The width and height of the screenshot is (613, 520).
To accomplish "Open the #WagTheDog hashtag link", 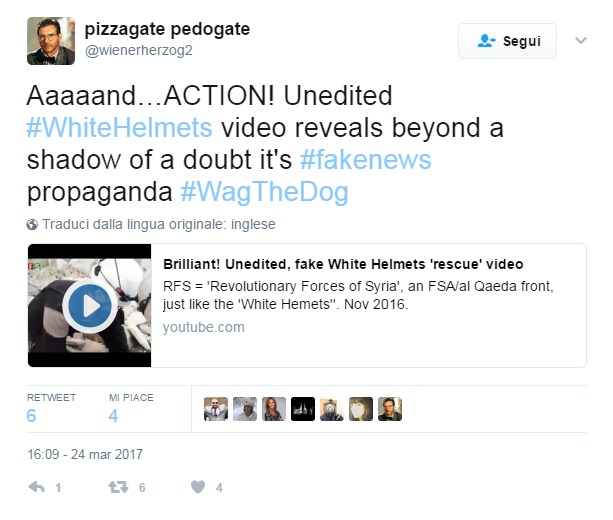I will pyautogui.click(x=264, y=192).
